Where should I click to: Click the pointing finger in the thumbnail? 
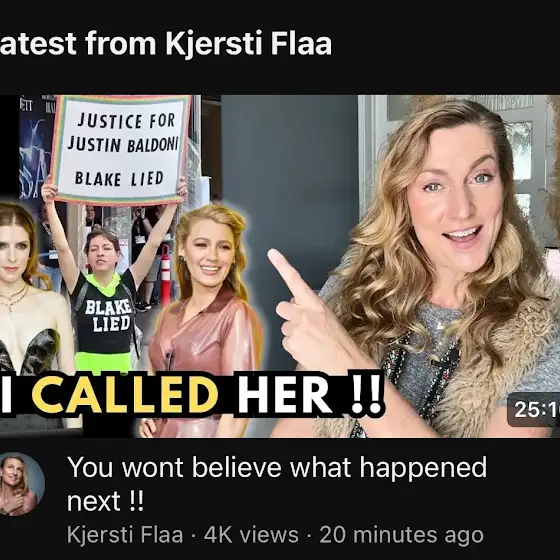289,276
